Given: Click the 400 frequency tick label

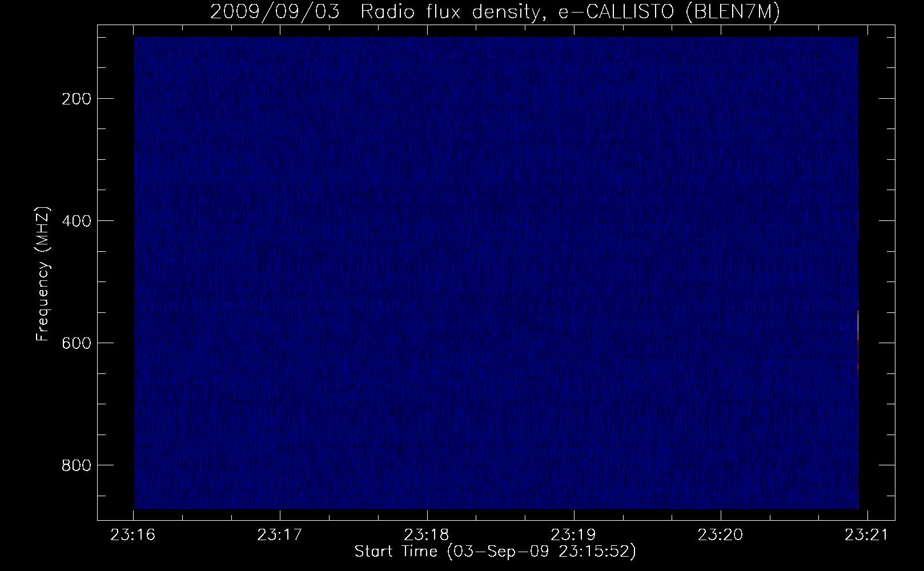Looking at the screenshot, I should 75,220.
